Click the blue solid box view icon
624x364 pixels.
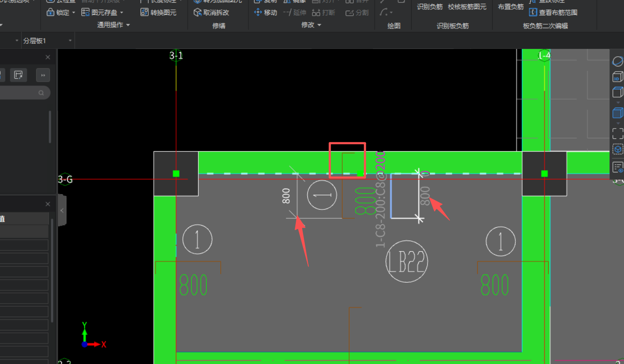[618, 113]
